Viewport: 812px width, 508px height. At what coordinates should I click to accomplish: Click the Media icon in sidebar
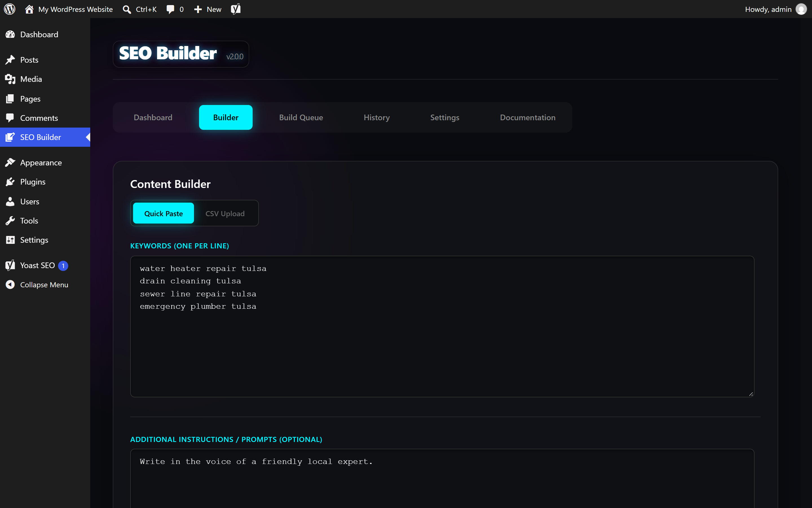pos(10,79)
